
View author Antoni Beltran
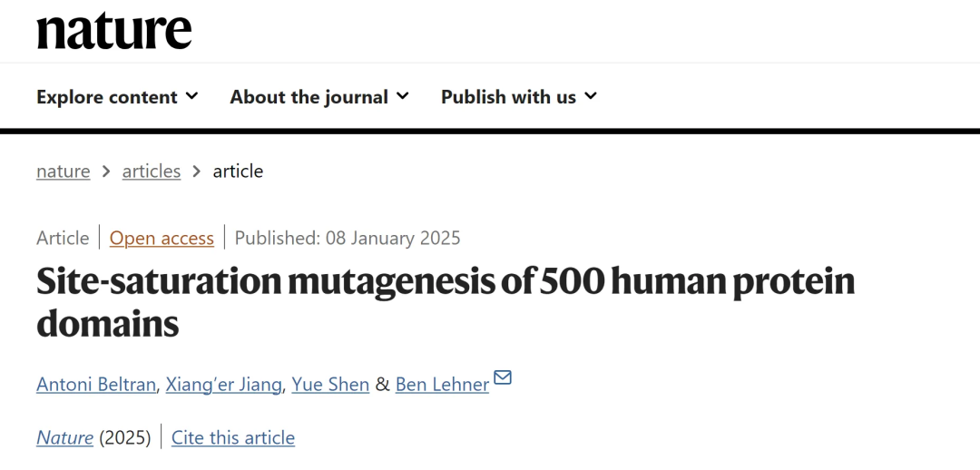pos(96,385)
